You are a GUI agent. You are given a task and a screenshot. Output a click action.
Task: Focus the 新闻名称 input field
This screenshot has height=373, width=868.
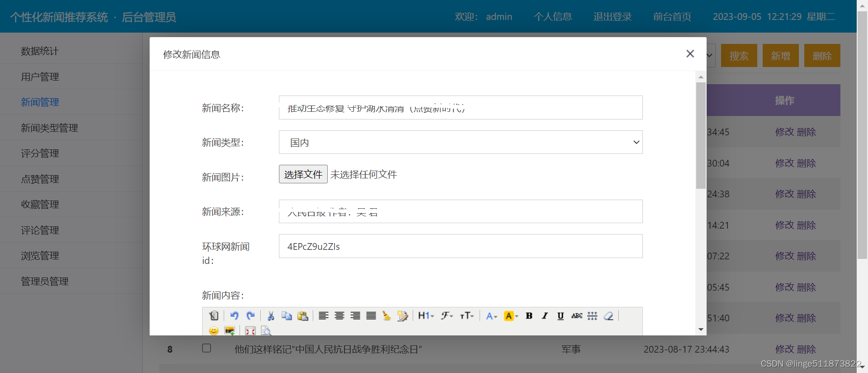(461, 108)
